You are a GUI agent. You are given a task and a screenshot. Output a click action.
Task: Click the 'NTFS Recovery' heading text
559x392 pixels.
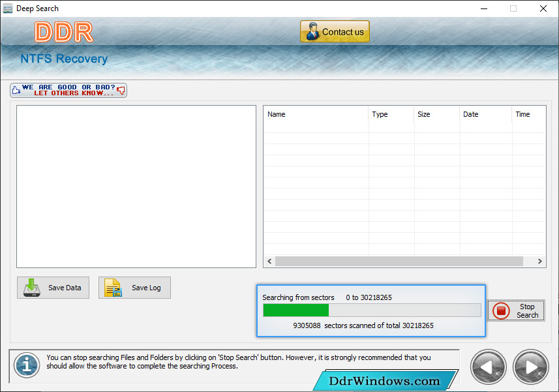[64, 59]
